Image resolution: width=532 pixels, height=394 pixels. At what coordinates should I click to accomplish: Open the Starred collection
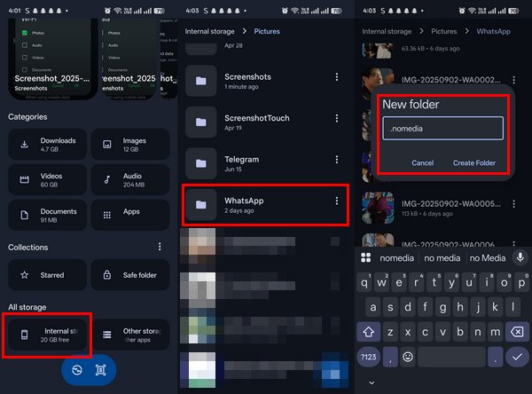tap(47, 275)
